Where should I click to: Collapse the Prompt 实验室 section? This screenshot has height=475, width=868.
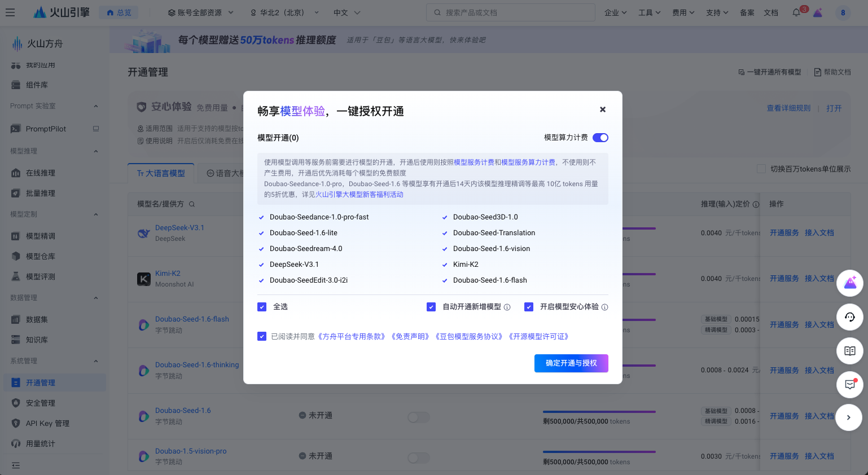click(96, 106)
